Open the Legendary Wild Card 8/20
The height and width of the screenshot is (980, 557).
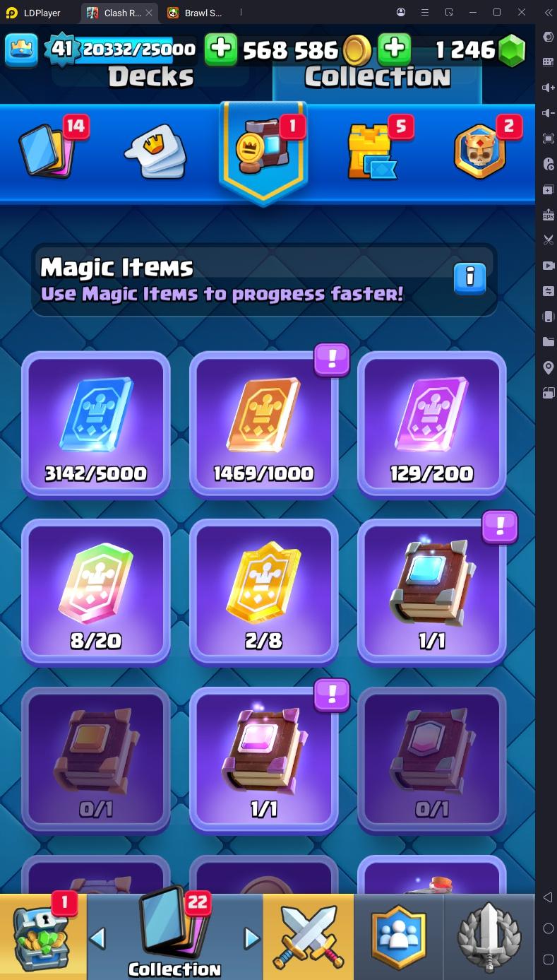96,592
